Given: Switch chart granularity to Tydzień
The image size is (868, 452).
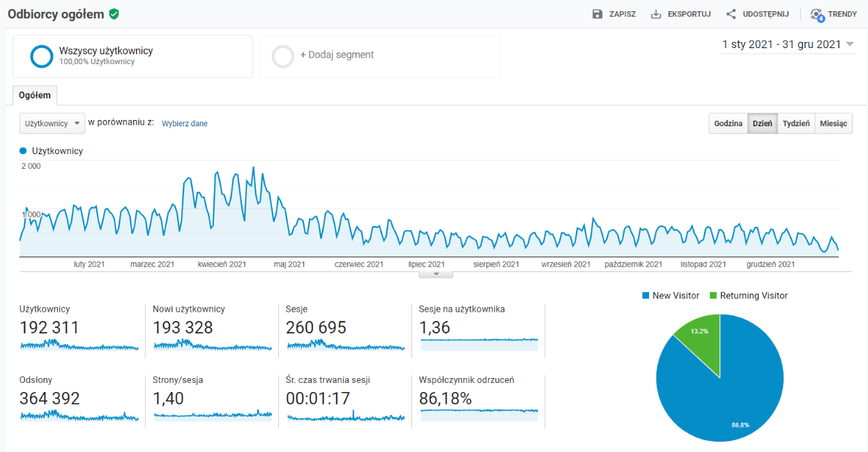Looking at the screenshot, I should (x=795, y=123).
